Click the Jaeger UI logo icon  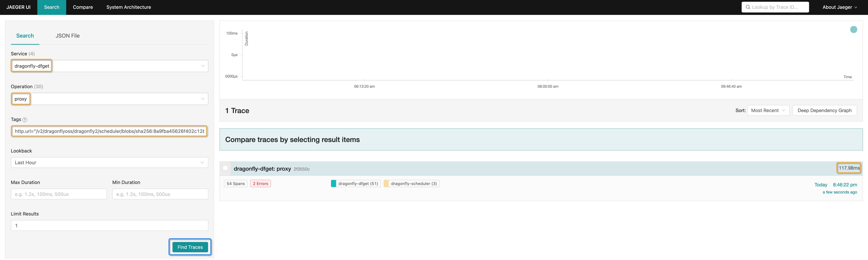[x=18, y=7]
